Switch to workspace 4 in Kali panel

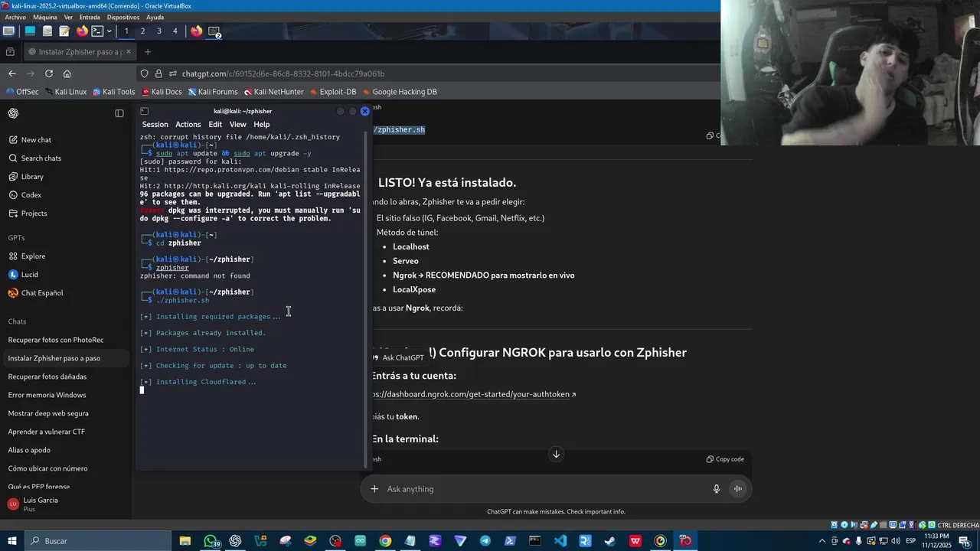pyautogui.click(x=175, y=31)
